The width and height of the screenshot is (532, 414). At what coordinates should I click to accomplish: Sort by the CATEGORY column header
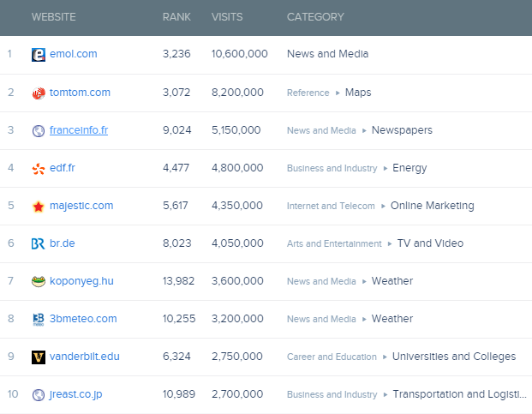[315, 17]
